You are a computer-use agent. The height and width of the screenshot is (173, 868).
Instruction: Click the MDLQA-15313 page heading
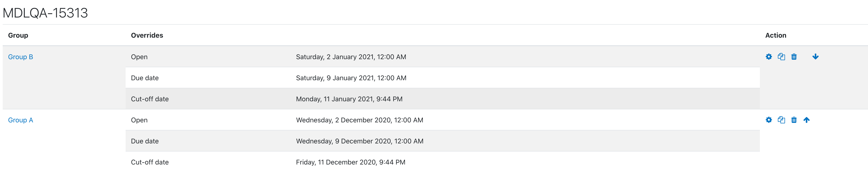[45, 13]
